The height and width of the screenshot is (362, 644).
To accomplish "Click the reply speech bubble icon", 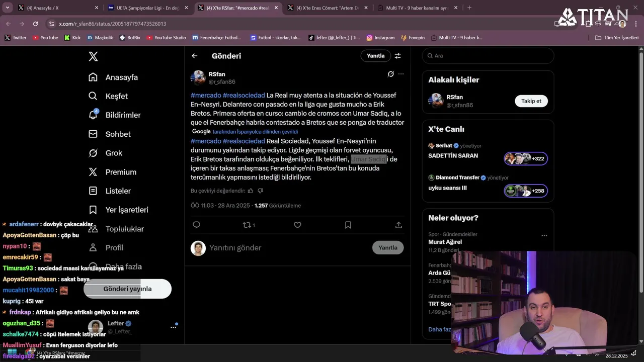I will pos(197,225).
